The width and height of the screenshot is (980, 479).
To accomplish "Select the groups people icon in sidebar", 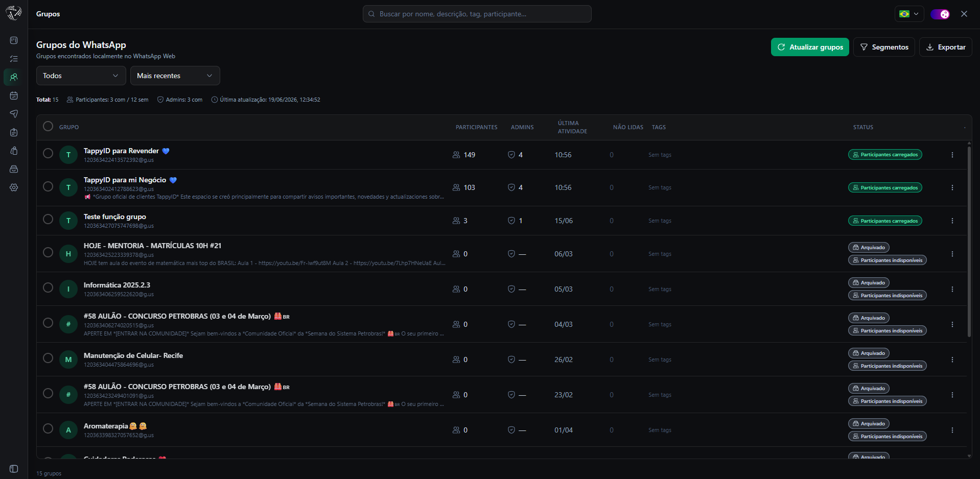I will [x=14, y=77].
